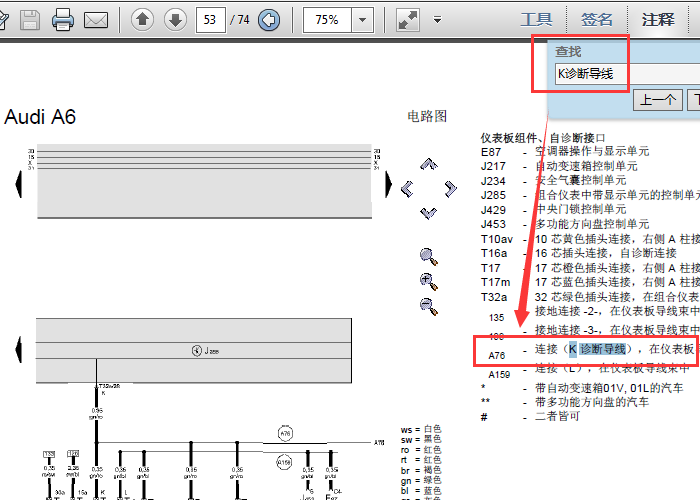Click the E87 legend entry
This screenshot has width=700, height=500.
point(565,151)
